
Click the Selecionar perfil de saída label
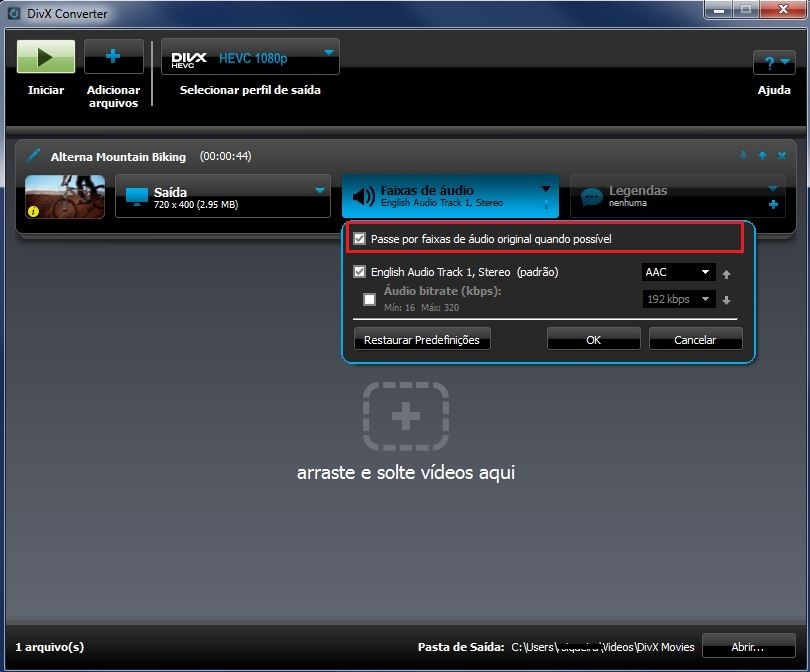click(250, 90)
